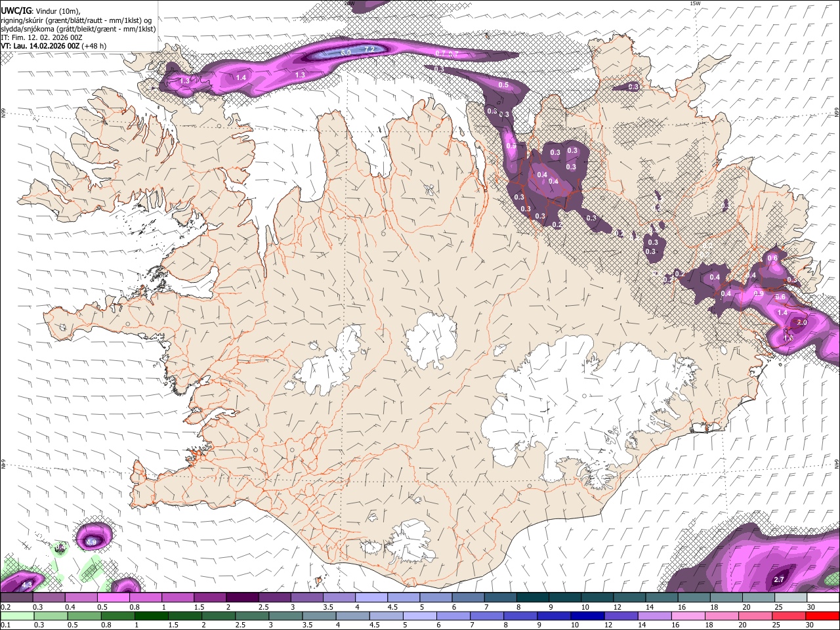Click the 4.3 precipitation value at the lower-left edge
The height and width of the screenshot is (630, 840).
(x=27, y=584)
